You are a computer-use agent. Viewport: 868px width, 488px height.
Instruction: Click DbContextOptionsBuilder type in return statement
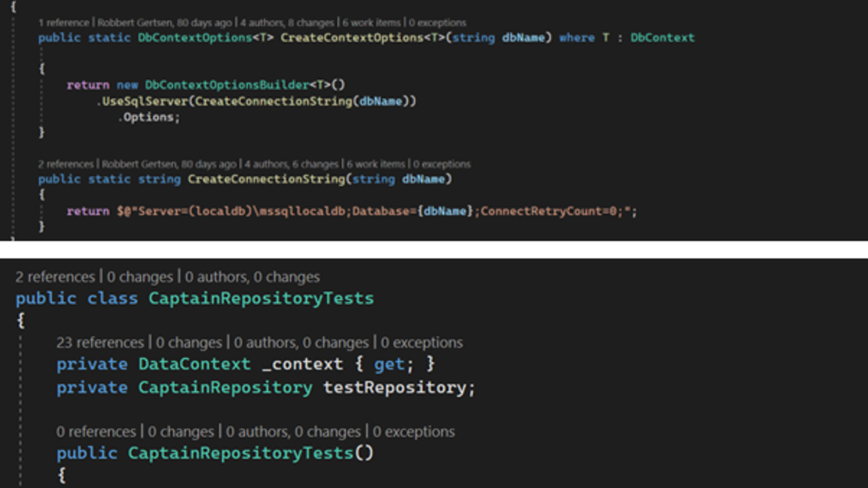point(227,85)
